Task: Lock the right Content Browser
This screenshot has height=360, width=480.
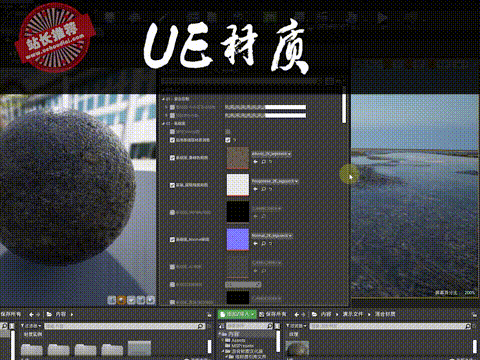Action: click(x=474, y=314)
